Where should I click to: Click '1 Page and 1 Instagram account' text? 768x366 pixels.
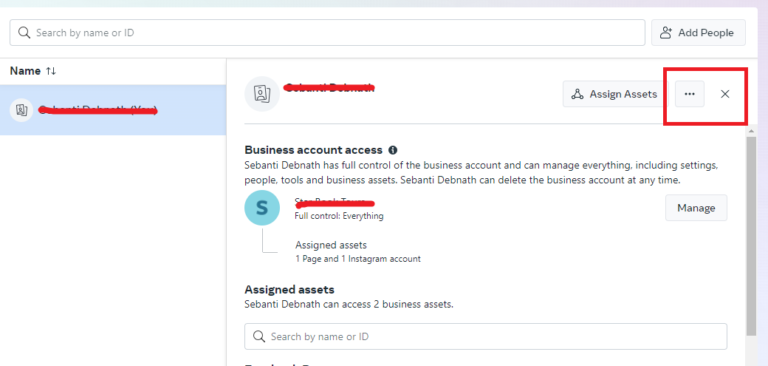pyautogui.click(x=358, y=259)
